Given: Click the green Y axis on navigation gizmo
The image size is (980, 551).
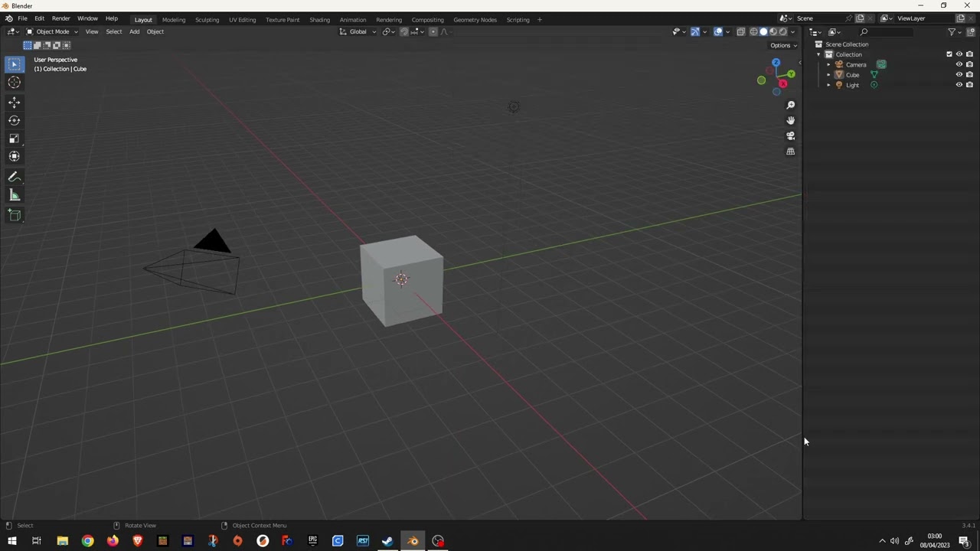Looking at the screenshot, I should tap(791, 74).
